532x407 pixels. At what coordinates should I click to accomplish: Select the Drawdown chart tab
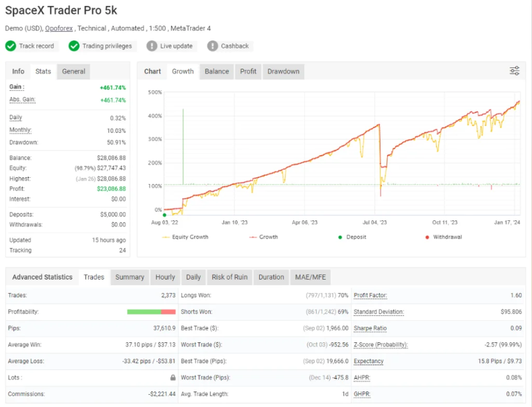click(x=284, y=71)
